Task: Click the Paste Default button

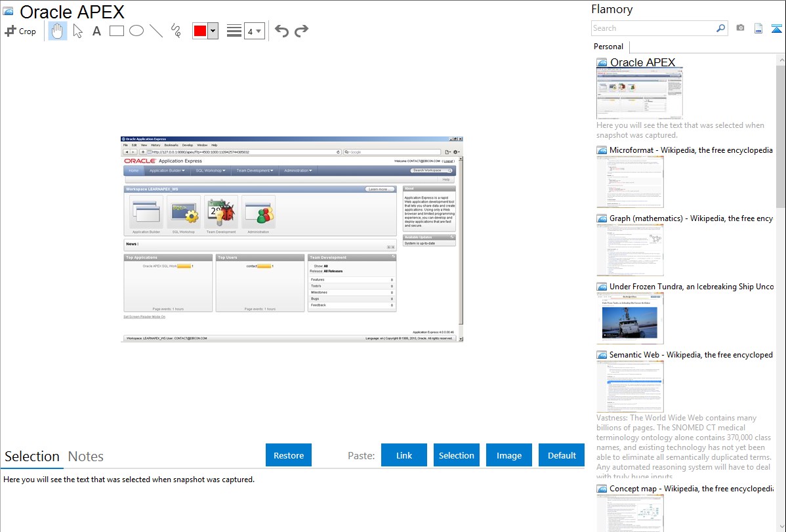Action: [x=562, y=455]
